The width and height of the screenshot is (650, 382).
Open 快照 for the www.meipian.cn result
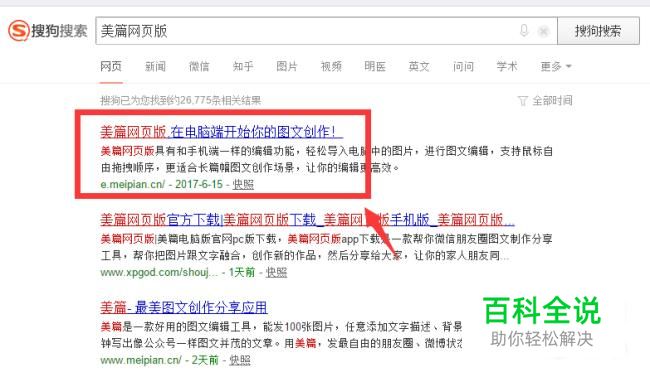240,360
